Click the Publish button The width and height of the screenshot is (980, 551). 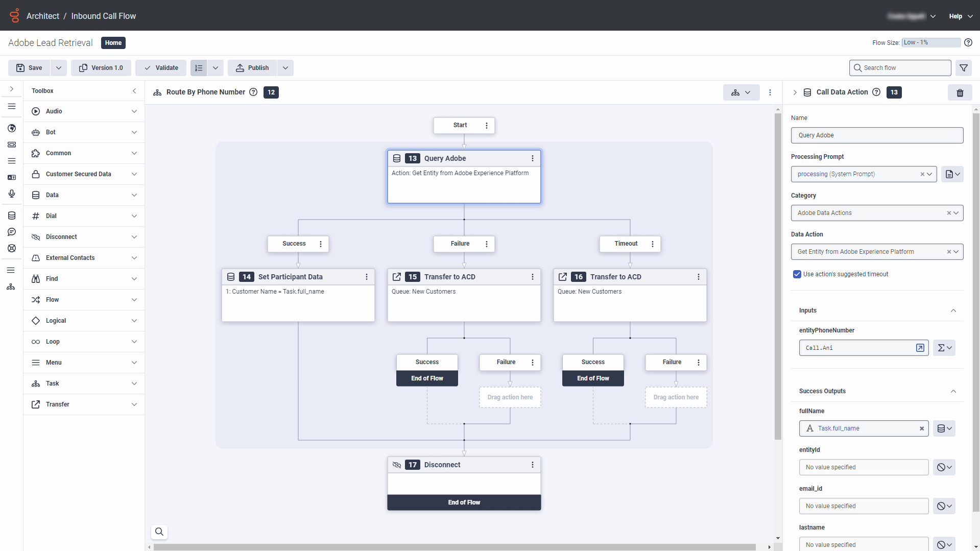pos(252,68)
